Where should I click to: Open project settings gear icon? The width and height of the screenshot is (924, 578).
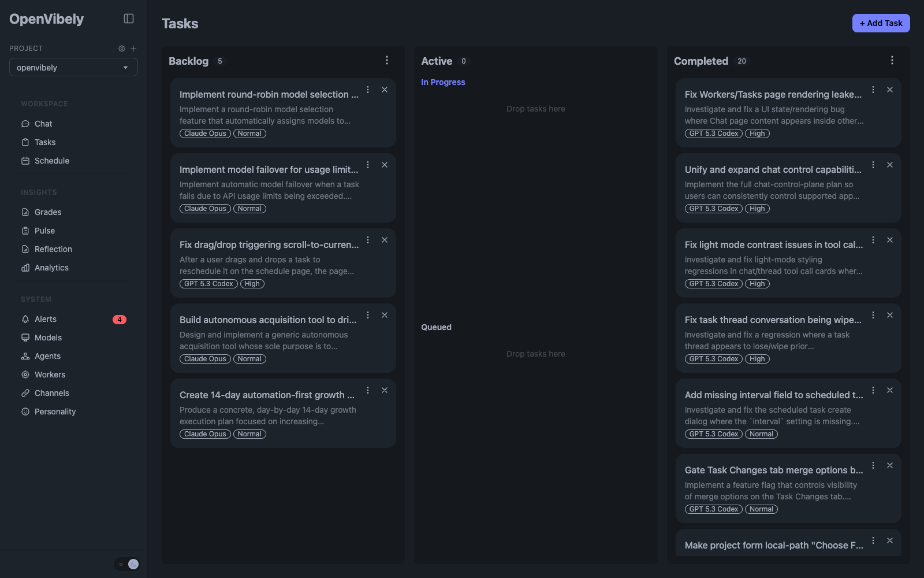(122, 49)
